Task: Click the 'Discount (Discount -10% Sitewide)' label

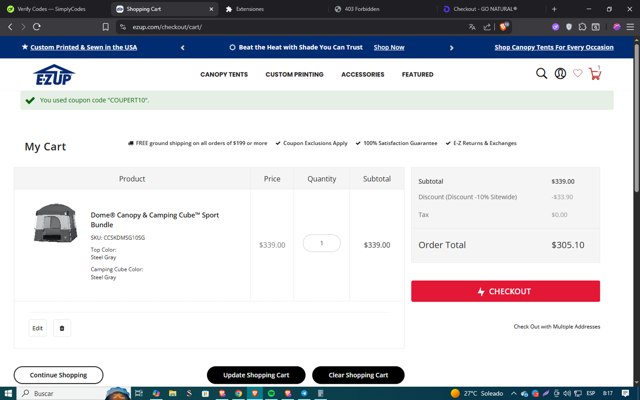Action: (467, 197)
